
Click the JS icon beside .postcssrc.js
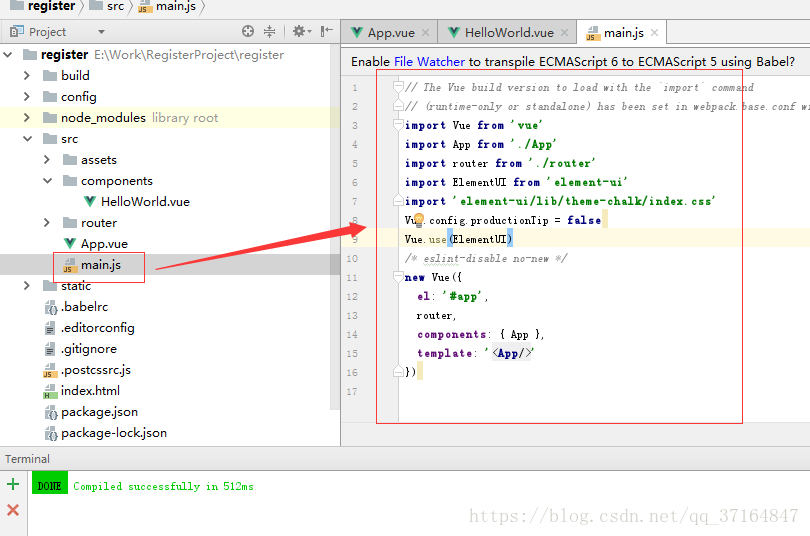tap(50, 370)
